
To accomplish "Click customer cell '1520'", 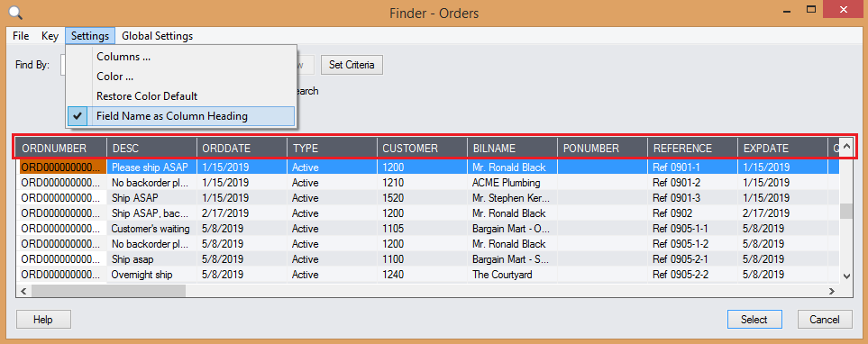I will click(423, 198).
